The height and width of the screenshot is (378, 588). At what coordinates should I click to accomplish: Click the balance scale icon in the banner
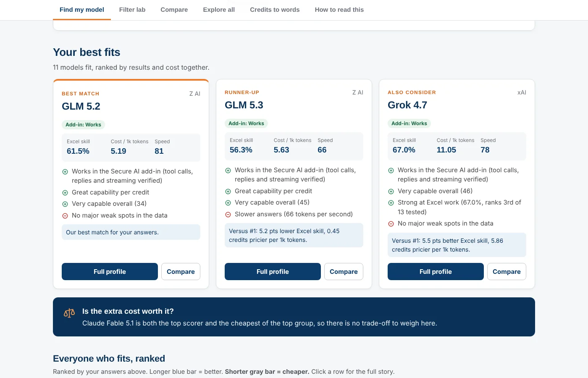[x=69, y=313]
